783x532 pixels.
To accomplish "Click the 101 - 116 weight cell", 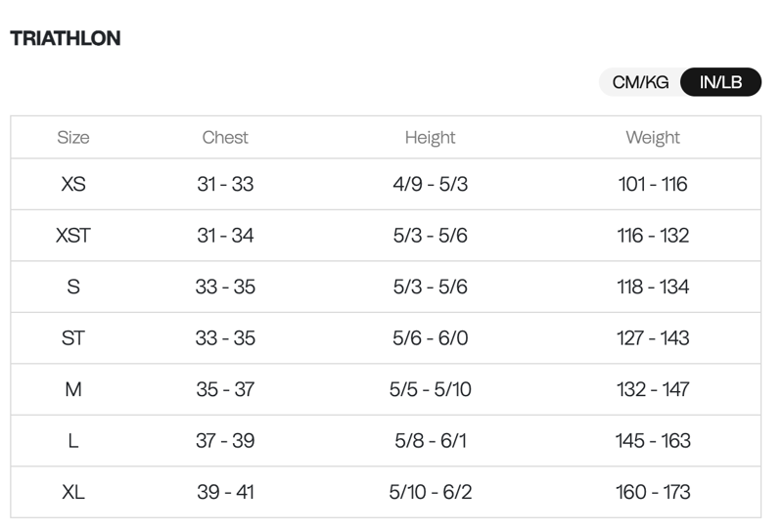I will (653, 184).
